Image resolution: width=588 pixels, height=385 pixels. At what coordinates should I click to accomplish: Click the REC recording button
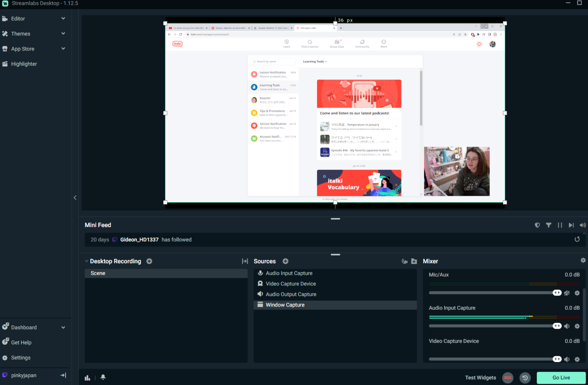(x=508, y=378)
